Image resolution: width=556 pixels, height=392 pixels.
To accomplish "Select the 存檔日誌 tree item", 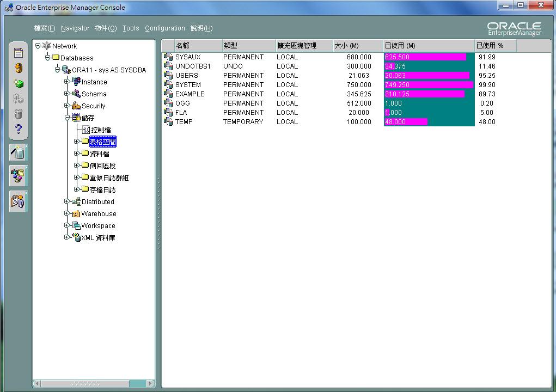I will pos(102,189).
